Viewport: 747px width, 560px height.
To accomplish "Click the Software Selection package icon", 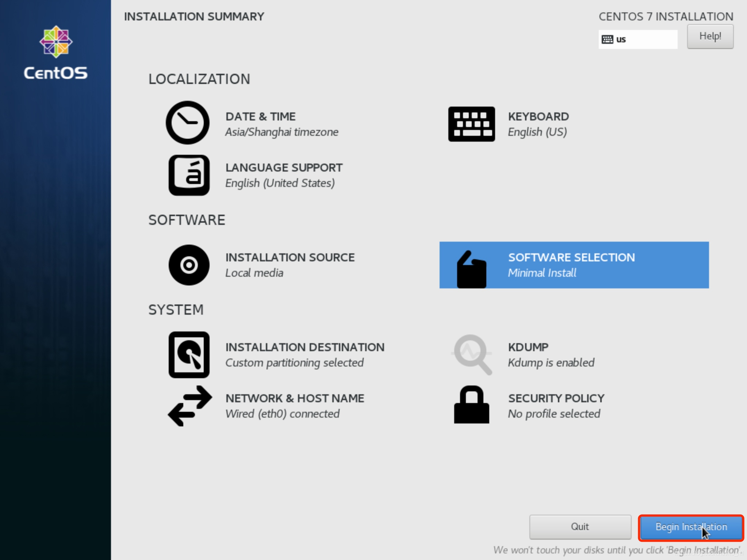I will (x=471, y=269).
